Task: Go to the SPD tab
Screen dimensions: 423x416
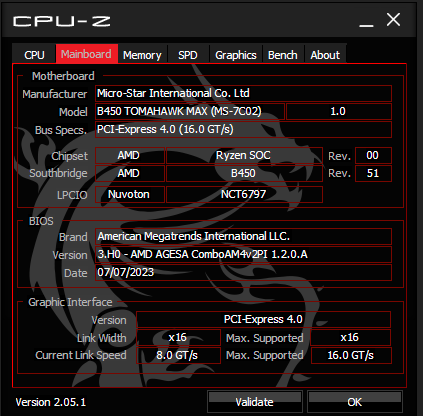Action: (x=188, y=55)
